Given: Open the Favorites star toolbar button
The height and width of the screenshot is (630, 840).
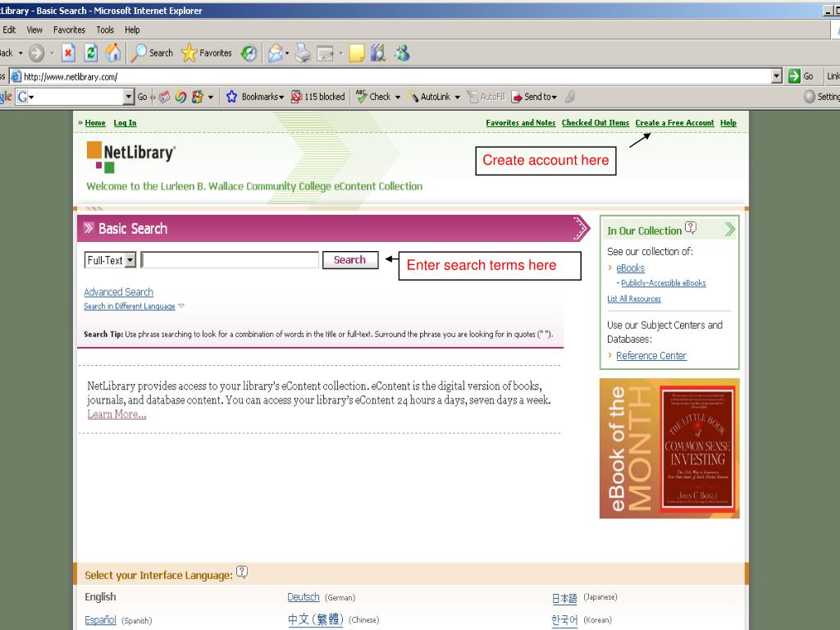Looking at the screenshot, I should [207, 53].
